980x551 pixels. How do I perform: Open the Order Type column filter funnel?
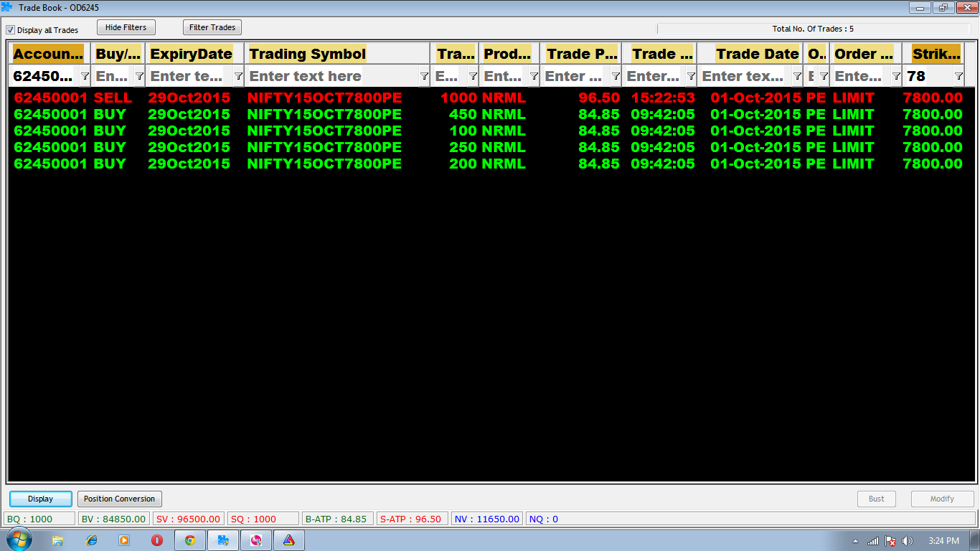pos(896,76)
